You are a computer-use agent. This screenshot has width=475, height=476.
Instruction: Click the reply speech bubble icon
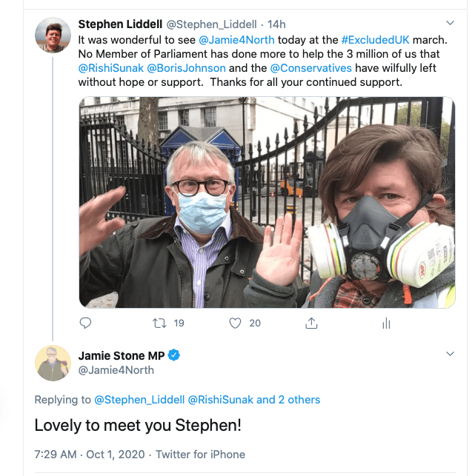pos(85,324)
